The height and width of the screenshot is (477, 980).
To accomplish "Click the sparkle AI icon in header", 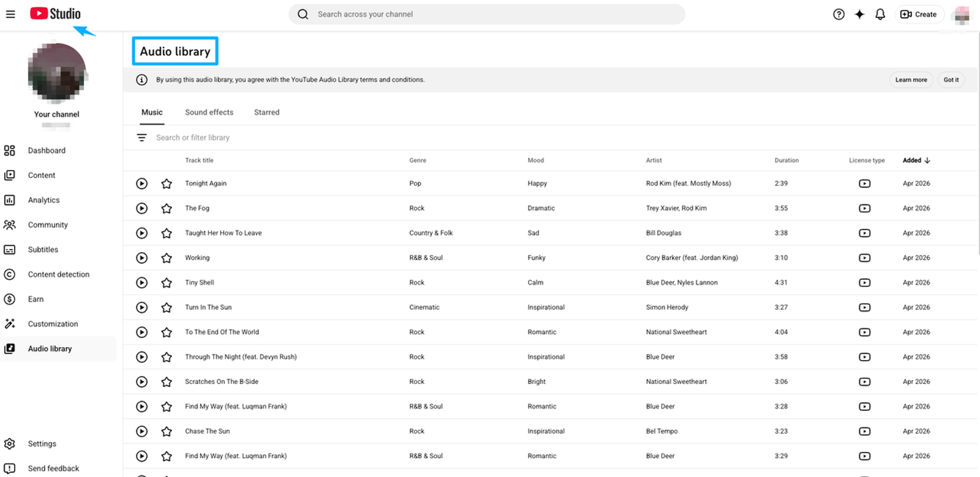I will [x=859, y=14].
